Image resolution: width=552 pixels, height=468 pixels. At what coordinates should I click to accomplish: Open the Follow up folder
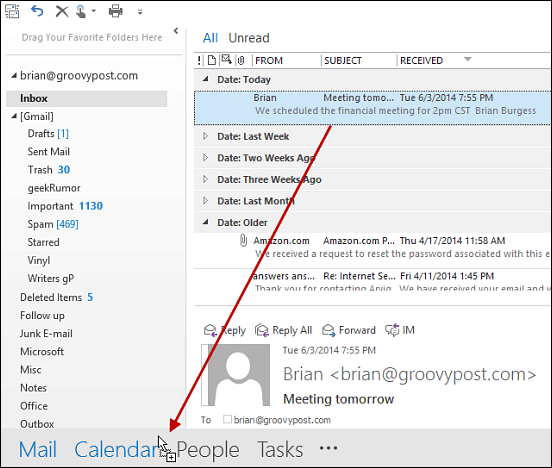tap(42, 316)
